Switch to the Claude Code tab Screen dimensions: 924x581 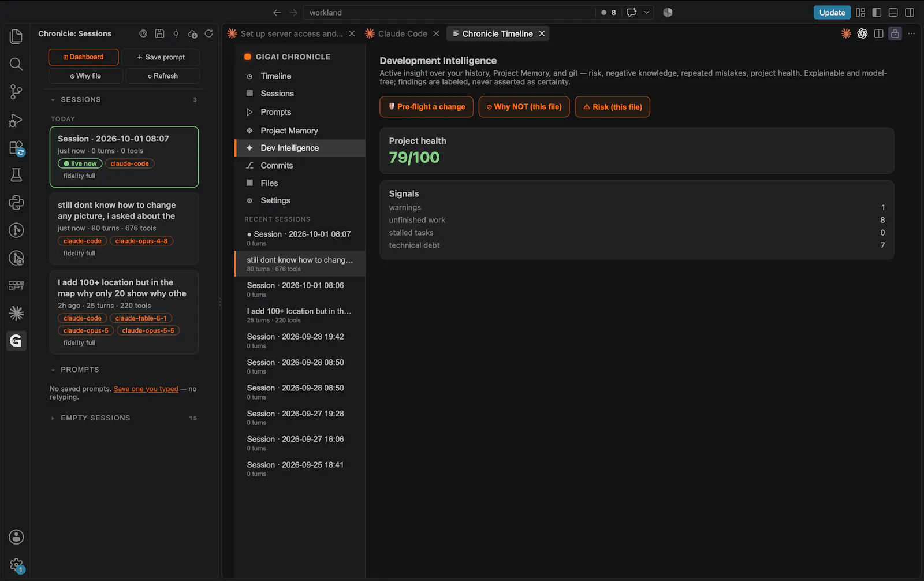[x=402, y=33]
